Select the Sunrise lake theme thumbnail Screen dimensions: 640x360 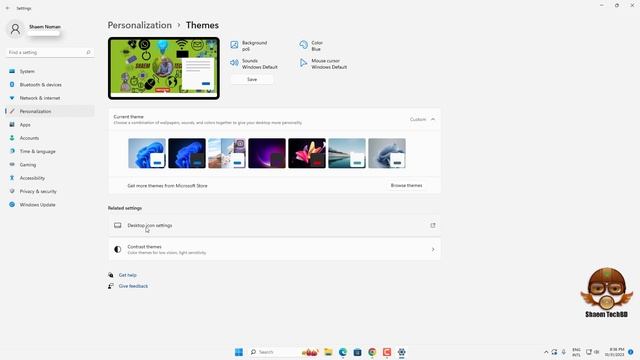347,153
